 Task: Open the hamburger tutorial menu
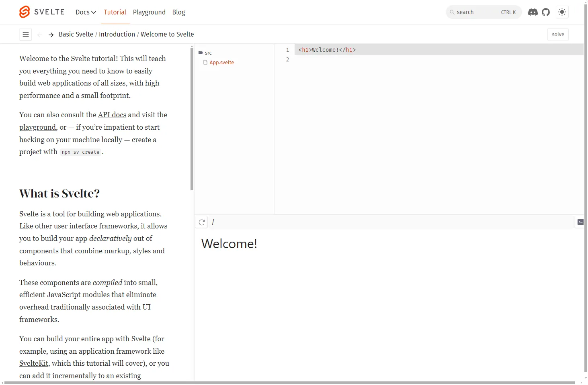pos(26,35)
